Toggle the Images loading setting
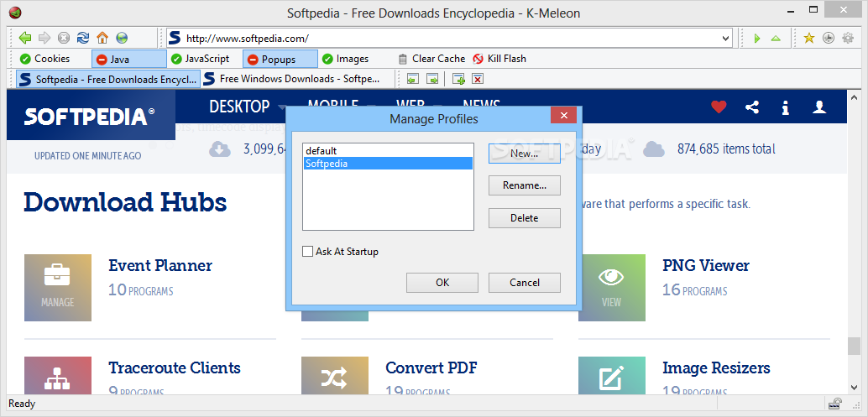868x417 pixels. coord(345,59)
